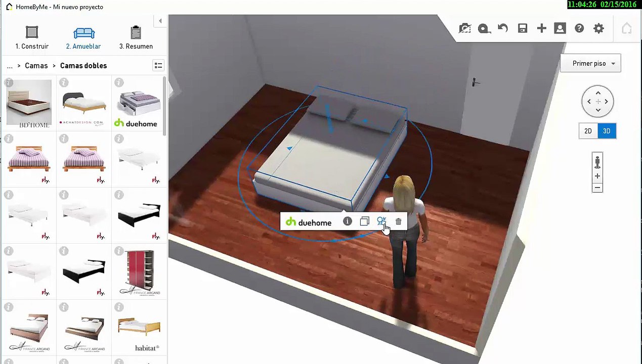Show info for selected duehome bed
This screenshot has width=642, height=364.
pos(347,221)
